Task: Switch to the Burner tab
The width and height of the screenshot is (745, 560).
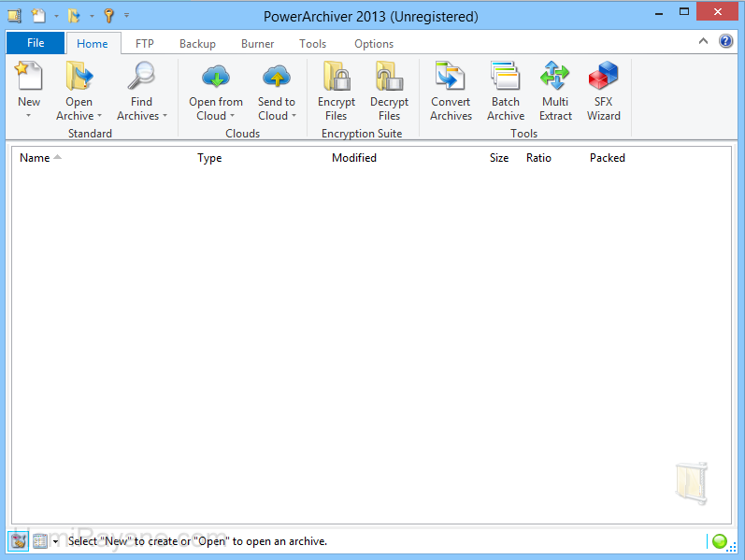Action: coord(257,44)
